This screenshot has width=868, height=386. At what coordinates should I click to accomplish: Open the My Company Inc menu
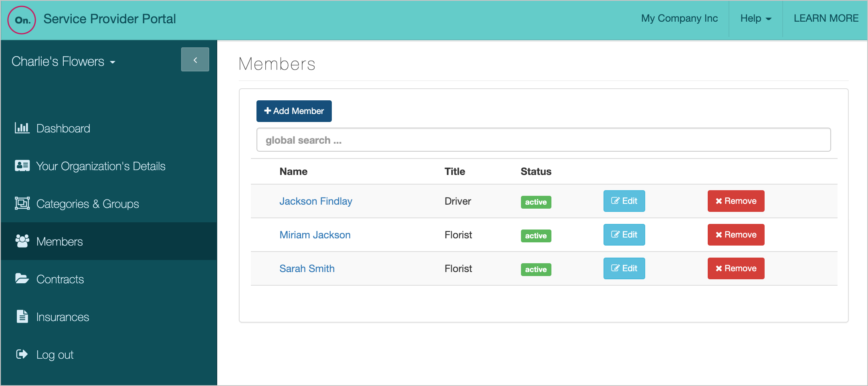[679, 18]
